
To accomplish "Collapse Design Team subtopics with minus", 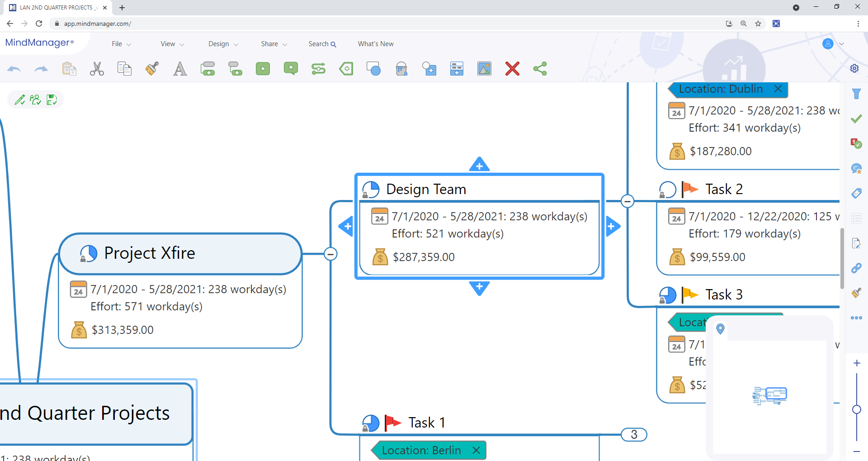I will click(x=627, y=201).
